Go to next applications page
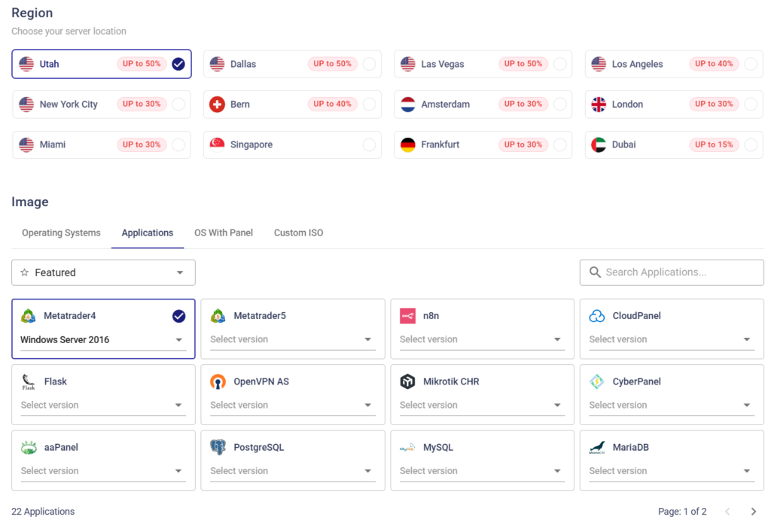Image resolution: width=771 pixels, height=532 pixels. [x=753, y=512]
